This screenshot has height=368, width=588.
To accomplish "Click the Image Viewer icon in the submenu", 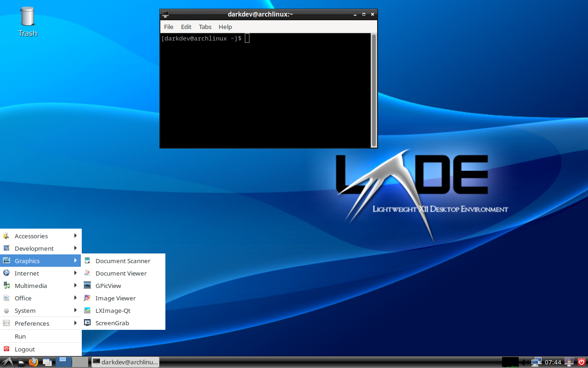I will click(x=87, y=298).
